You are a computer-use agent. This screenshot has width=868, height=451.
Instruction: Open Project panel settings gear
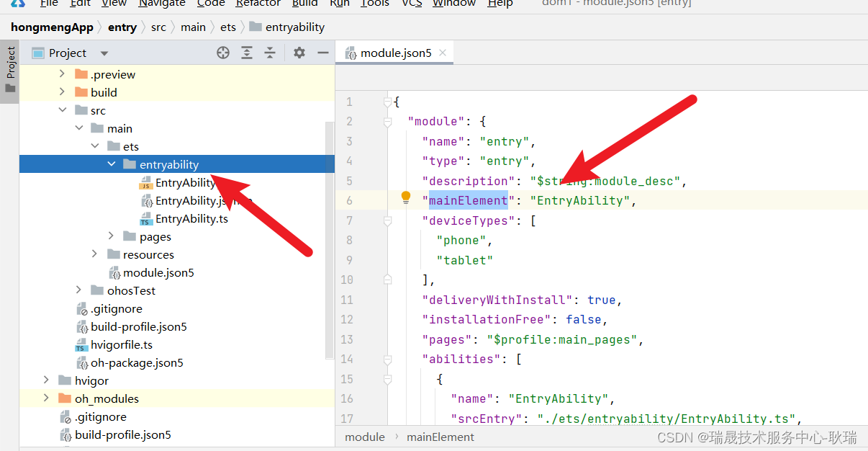coord(299,53)
